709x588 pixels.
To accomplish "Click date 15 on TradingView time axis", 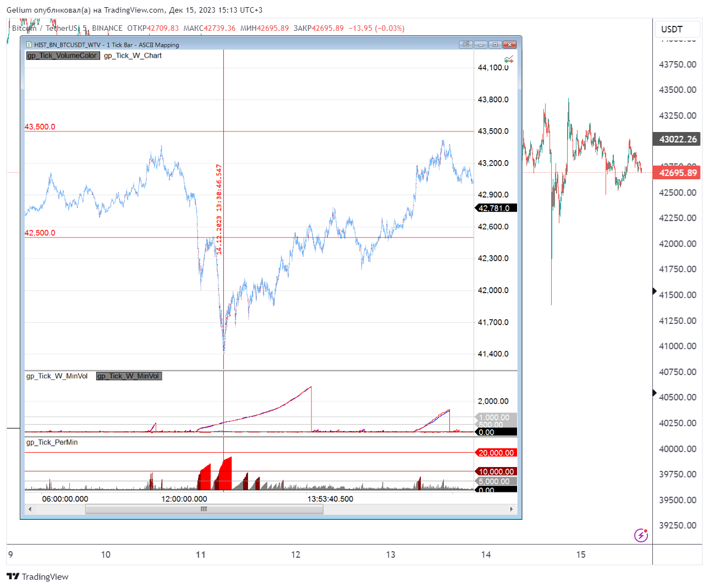I will click(x=581, y=554).
